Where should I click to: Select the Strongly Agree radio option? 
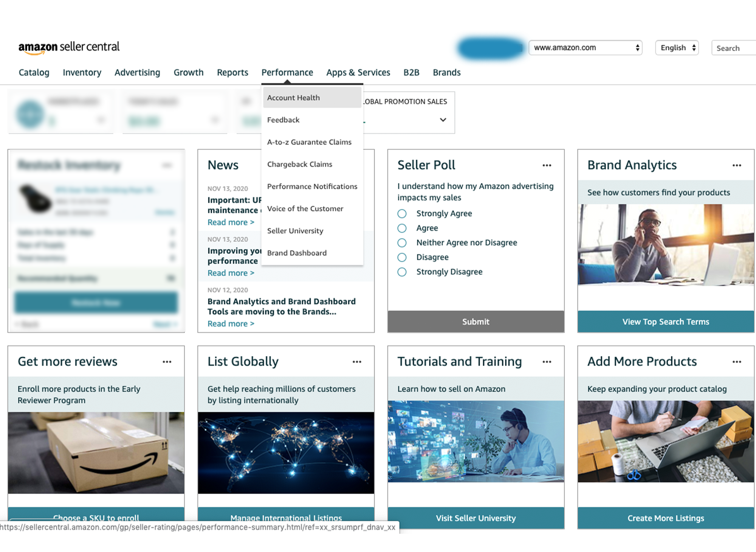click(x=402, y=214)
